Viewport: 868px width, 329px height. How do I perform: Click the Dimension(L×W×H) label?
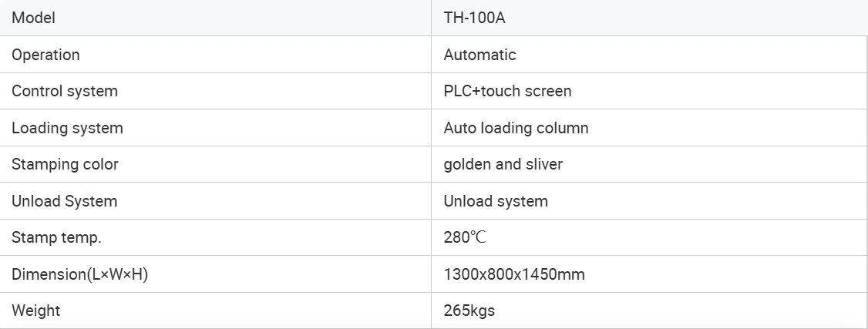[79, 274]
